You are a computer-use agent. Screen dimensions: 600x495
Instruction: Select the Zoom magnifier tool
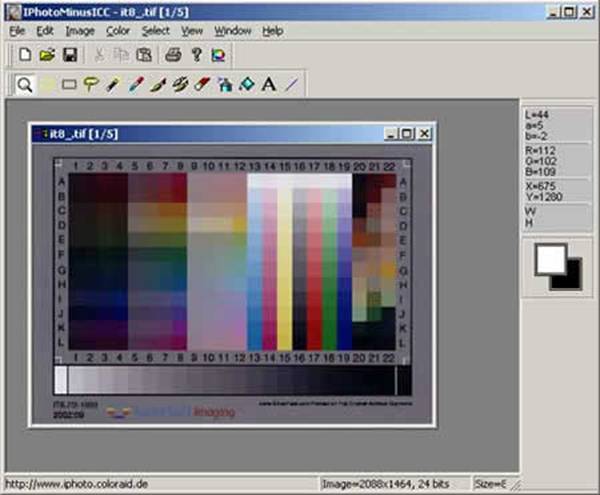point(24,85)
